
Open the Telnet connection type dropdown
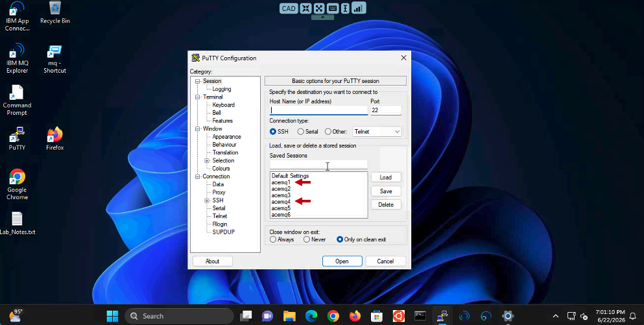377,132
